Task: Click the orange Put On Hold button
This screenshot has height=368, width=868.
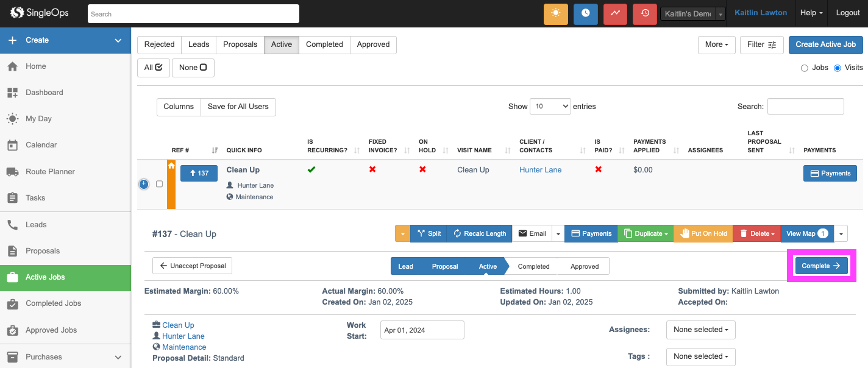Action: (704, 233)
